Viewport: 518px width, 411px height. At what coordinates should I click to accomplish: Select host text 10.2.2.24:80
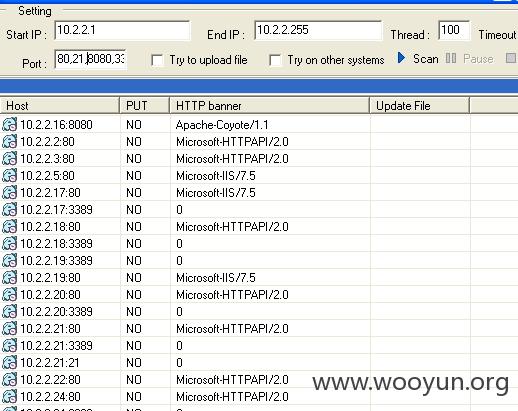click(x=50, y=397)
